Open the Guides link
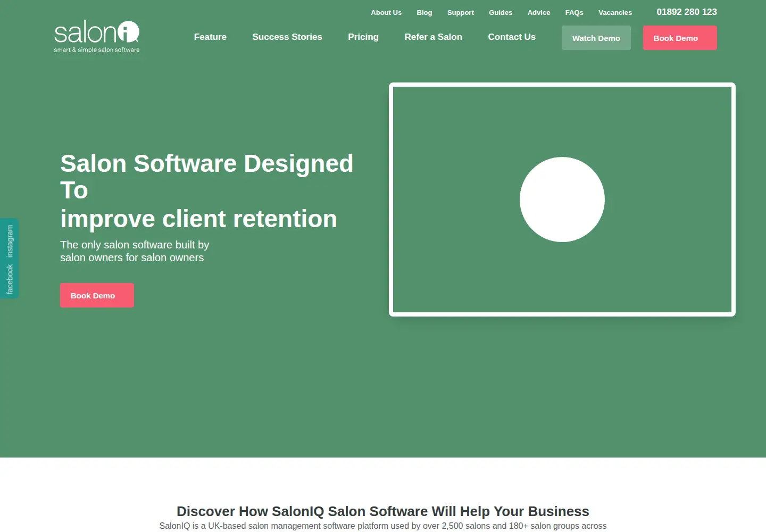Viewport: 766px width, 532px height. pyautogui.click(x=501, y=12)
